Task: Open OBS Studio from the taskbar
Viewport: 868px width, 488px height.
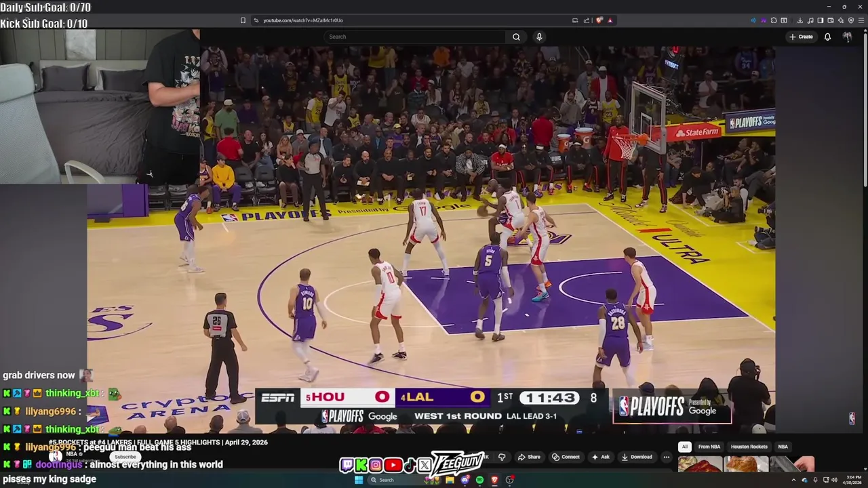Action: (509, 480)
